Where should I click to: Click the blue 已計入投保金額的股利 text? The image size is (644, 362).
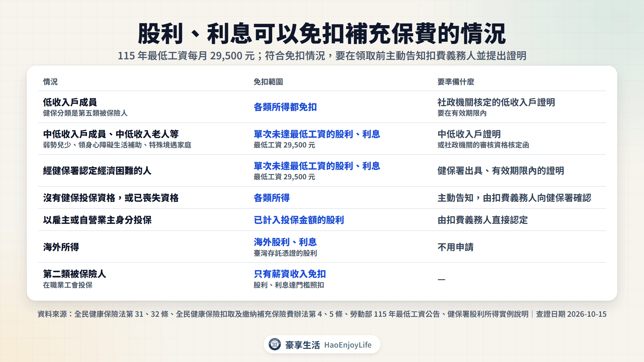[299, 220]
